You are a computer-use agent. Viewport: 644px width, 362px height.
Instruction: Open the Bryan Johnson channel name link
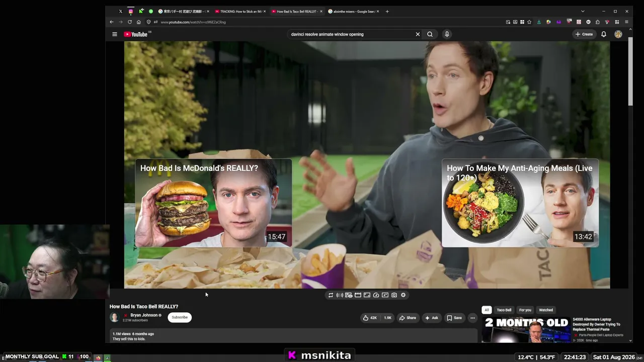click(x=144, y=315)
